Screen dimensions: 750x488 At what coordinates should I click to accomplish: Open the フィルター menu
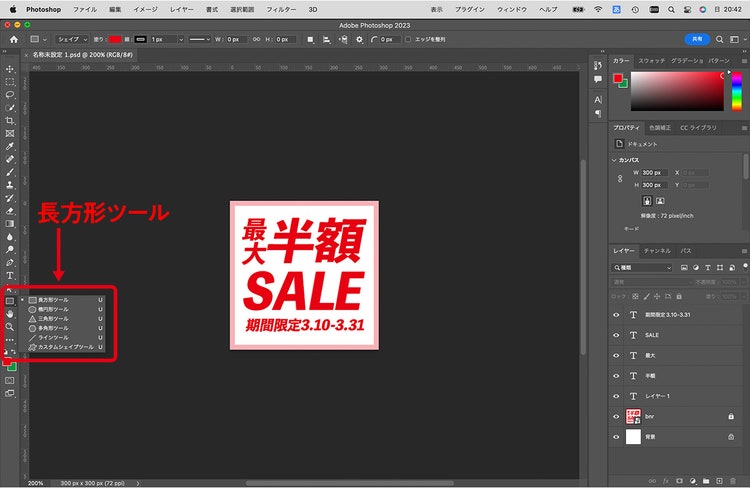tap(281, 9)
